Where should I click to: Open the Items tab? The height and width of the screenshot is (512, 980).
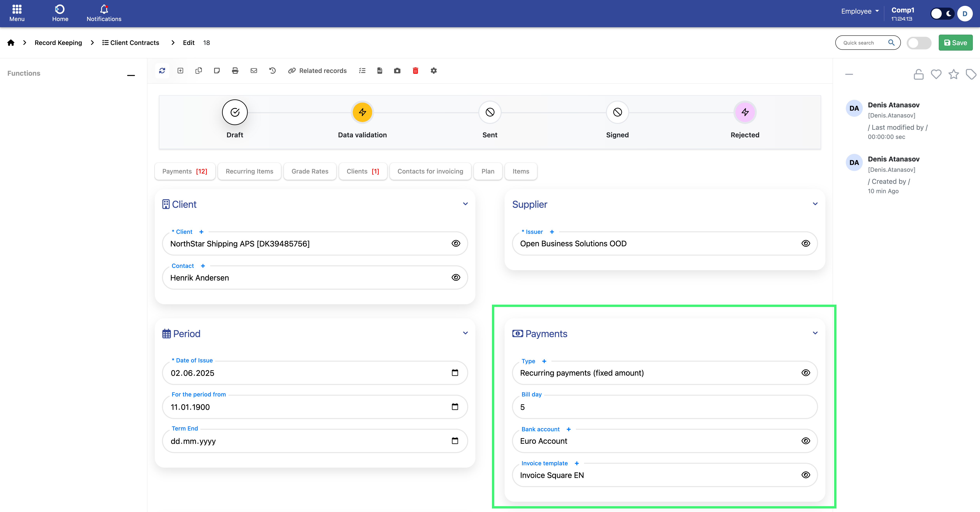point(521,171)
